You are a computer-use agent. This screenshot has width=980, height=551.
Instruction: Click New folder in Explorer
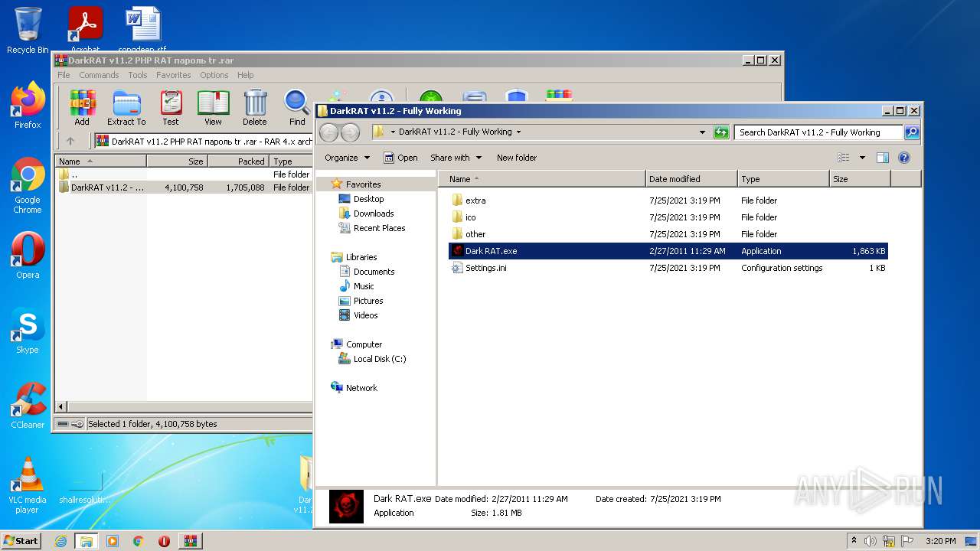point(517,158)
